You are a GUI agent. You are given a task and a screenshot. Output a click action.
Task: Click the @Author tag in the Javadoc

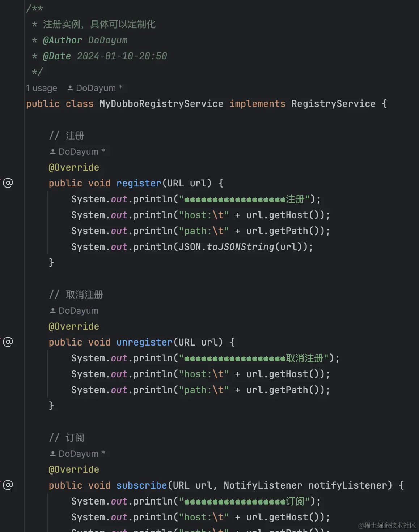(x=62, y=40)
